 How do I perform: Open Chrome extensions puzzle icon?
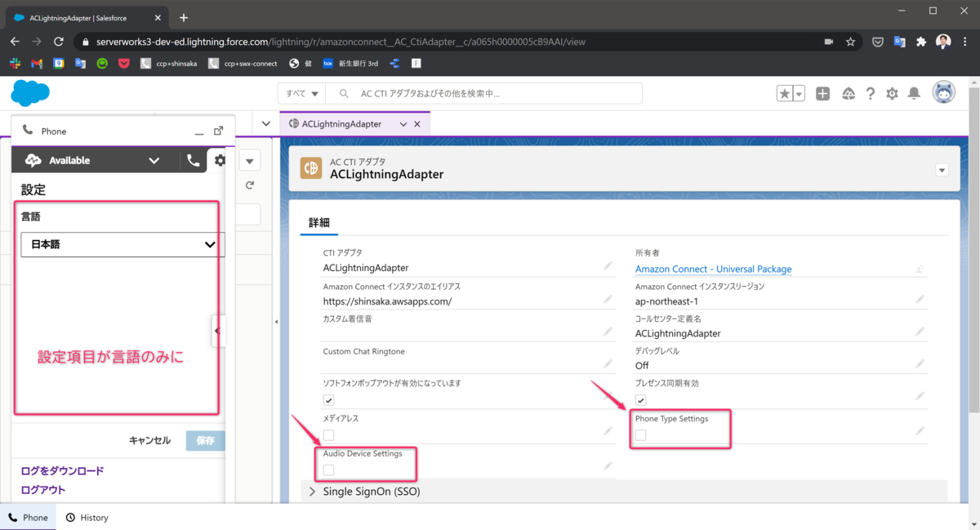922,42
